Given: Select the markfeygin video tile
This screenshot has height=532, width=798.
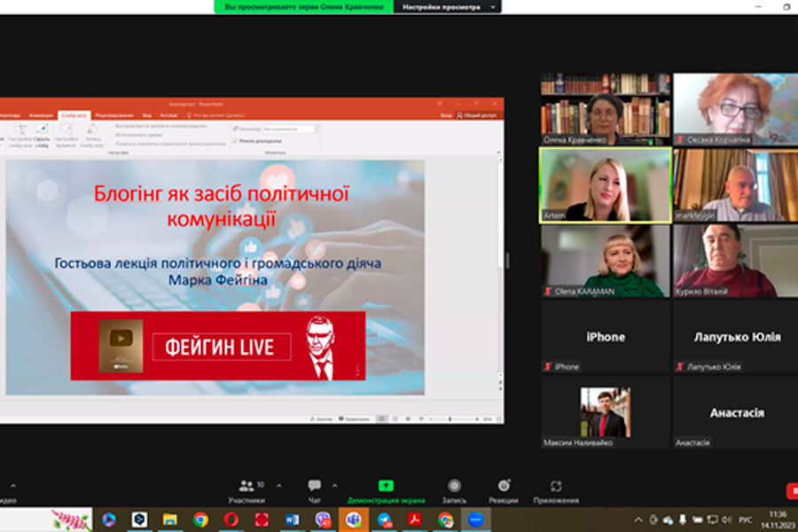Looking at the screenshot, I should (736, 184).
